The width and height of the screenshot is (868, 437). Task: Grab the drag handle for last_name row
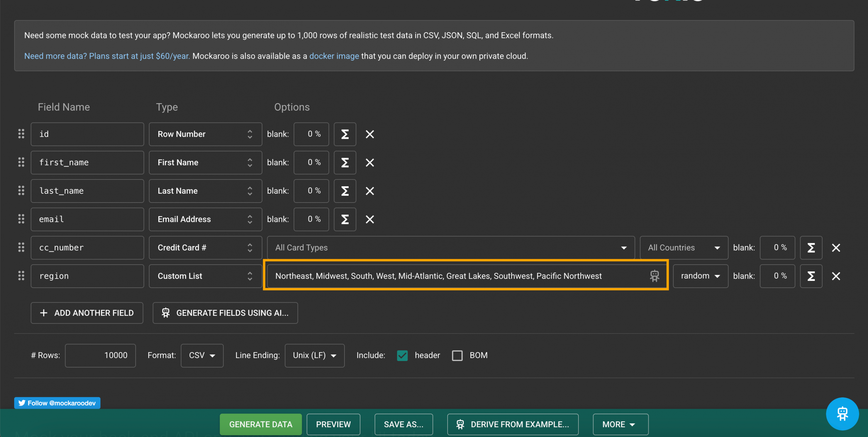point(21,191)
